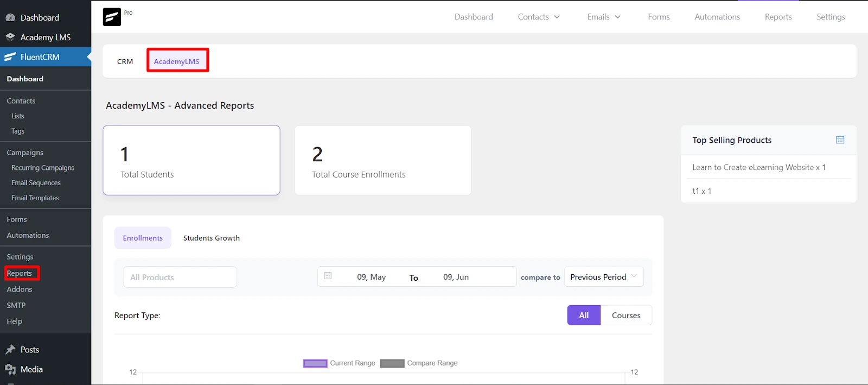868x385 pixels.
Task: Open Reports in the sidebar
Action: pyautogui.click(x=20, y=273)
